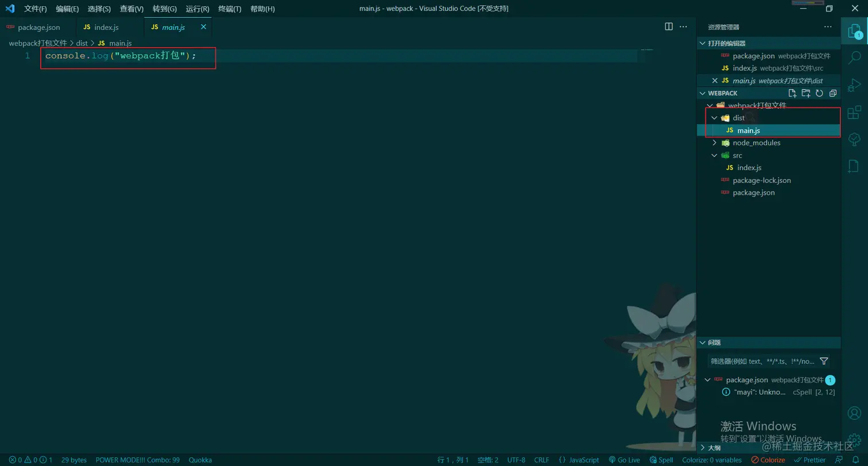This screenshot has width=868, height=466.
Task: Click the notifications bell in status bar
Action: click(855, 460)
